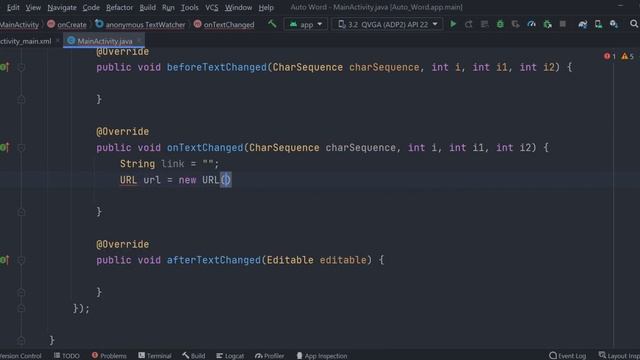Close the MainActivity.java tab
The image size is (640, 360).
click(x=139, y=40)
